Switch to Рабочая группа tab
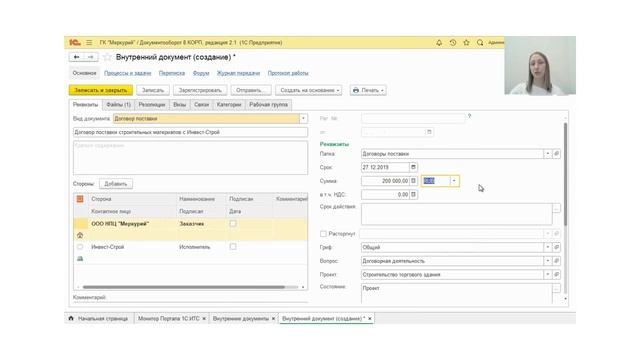Image resolution: width=640 pixels, height=360 pixels. 268,104
